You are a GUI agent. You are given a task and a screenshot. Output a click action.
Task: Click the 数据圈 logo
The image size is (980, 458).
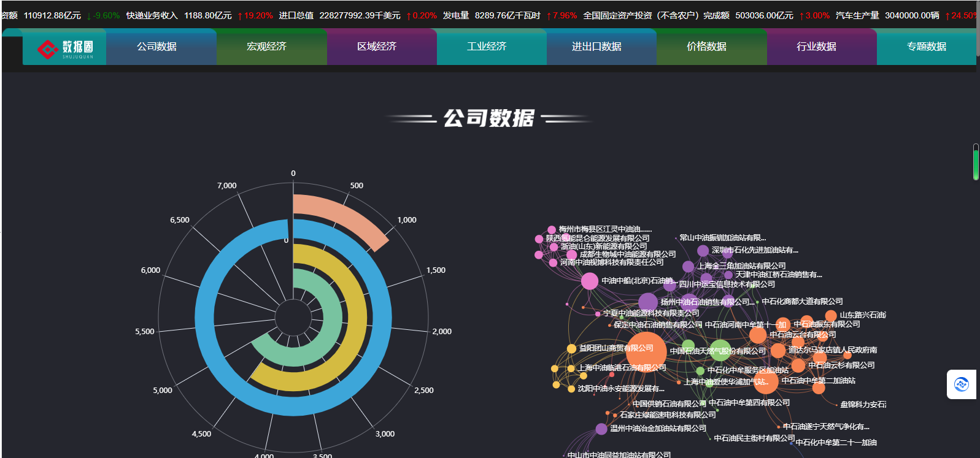coord(65,48)
